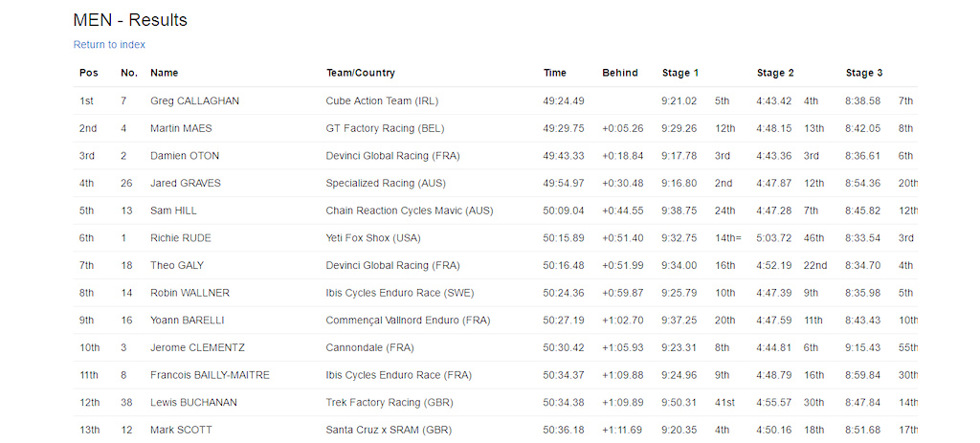Click the Stage 2 rank 22nd
Screen dimensions: 980x443
click(x=815, y=266)
